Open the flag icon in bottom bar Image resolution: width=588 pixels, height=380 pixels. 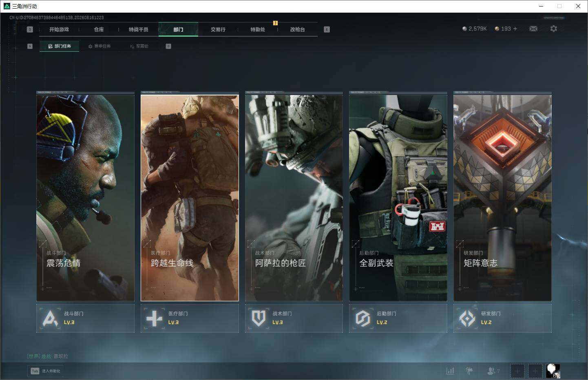[x=469, y=371]
